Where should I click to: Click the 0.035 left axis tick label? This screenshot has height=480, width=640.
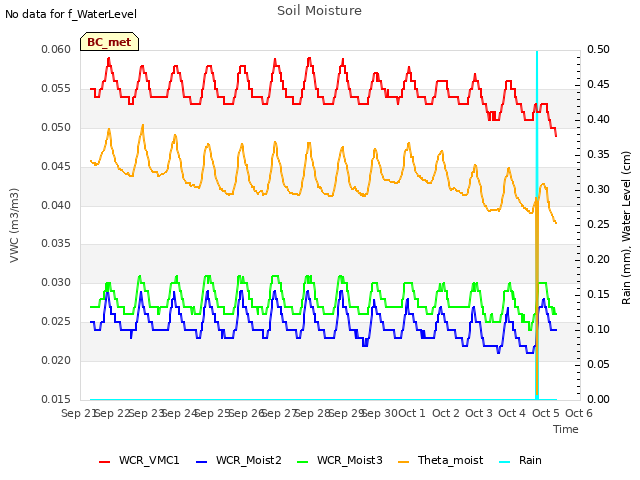point(56,244)
